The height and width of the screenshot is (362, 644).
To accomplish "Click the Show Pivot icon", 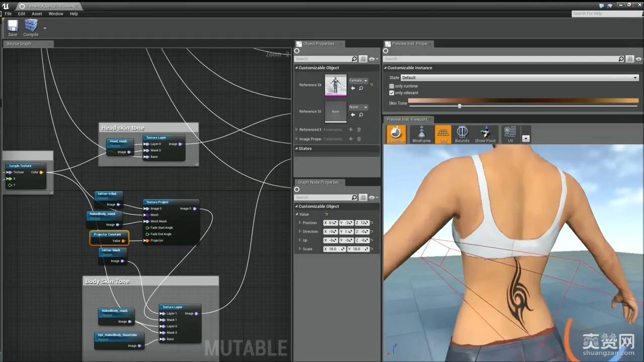I will [485, 134].
